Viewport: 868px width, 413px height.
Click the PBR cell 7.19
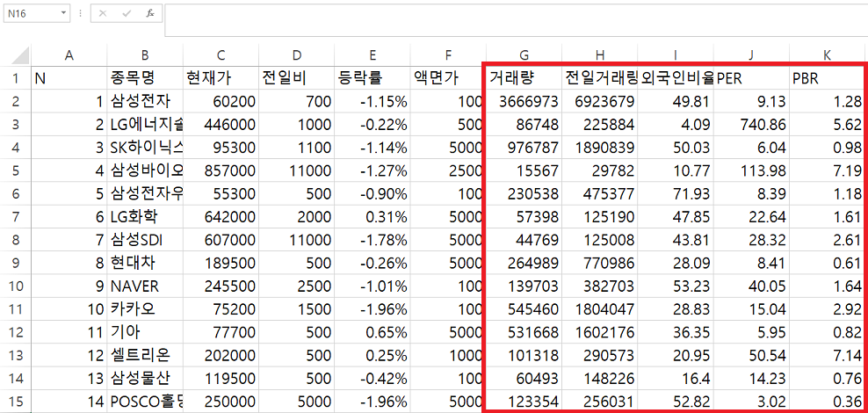pyautogui.click(x=827, y=170)
